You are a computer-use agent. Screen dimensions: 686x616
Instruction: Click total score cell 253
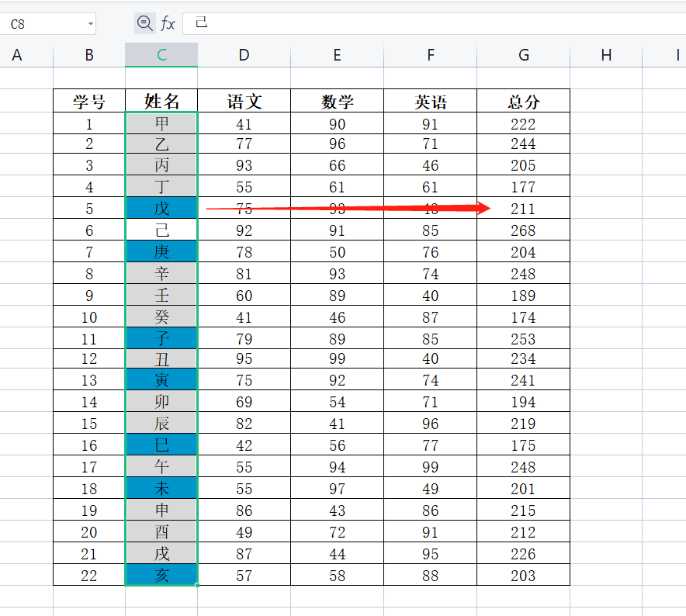tap(524, 338)
